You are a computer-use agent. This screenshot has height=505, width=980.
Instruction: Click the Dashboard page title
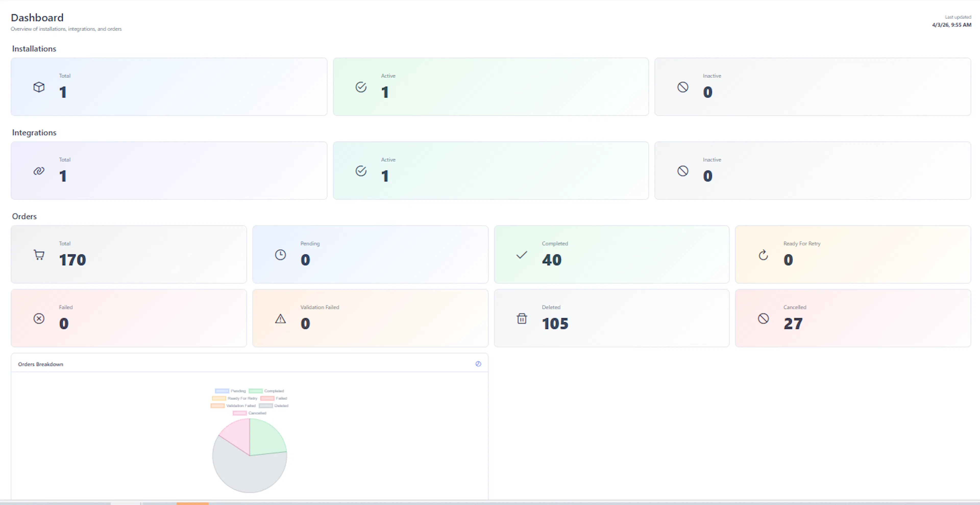(x=37, y=18)
